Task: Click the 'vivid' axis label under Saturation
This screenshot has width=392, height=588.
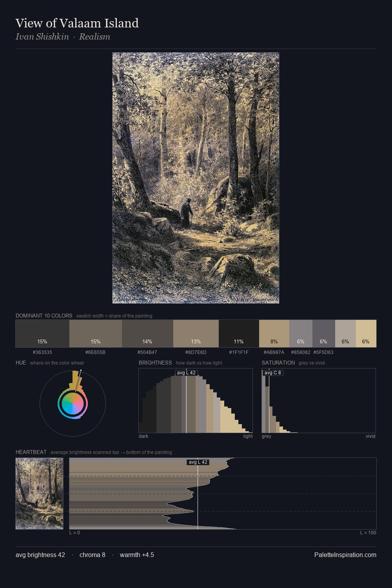Action: [x=370, y=436]
